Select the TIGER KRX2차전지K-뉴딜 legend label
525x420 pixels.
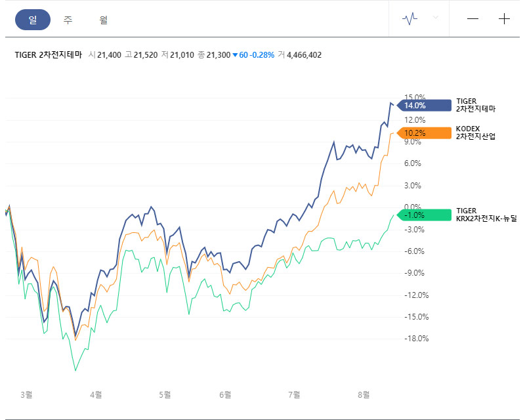coord(486,215)
